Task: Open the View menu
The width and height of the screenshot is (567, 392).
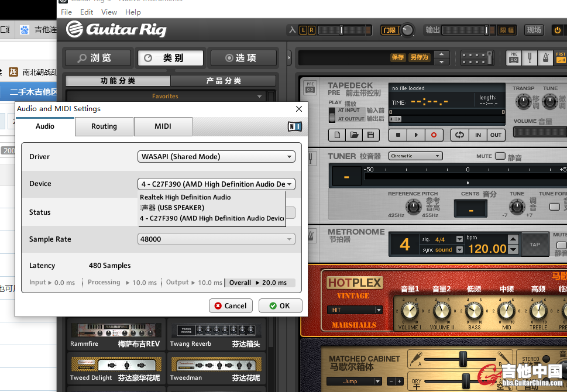Action: (x=109, y=12)
